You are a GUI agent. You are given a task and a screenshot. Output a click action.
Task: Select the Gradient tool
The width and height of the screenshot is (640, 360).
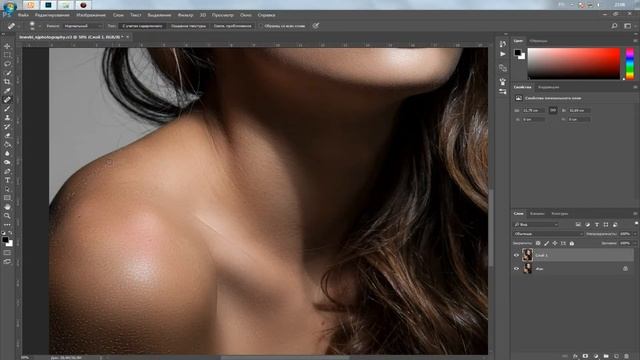coord(7,144)
